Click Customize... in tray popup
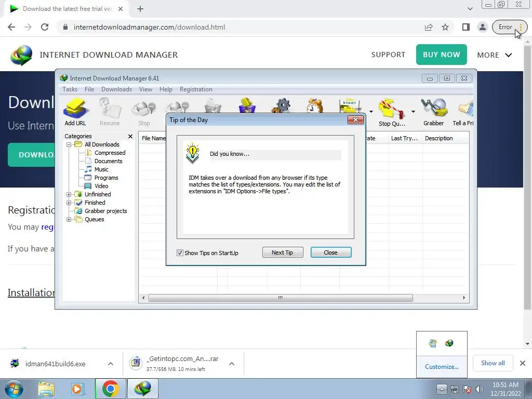 [x=442, y=367]
